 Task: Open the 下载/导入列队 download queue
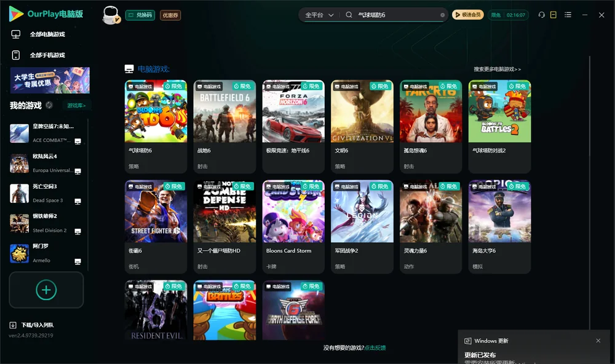point(32,325)
